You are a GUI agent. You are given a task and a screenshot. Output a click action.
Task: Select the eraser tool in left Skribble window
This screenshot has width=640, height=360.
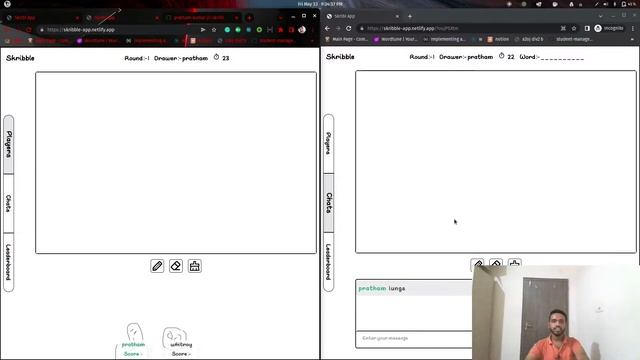[176, 266]
